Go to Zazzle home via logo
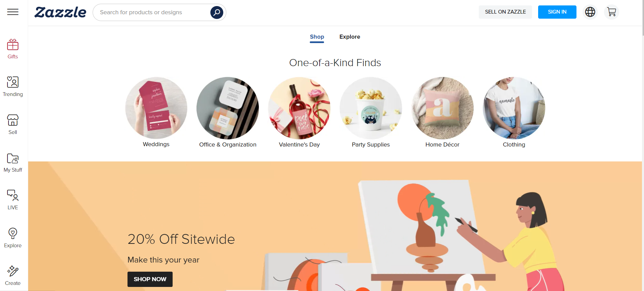The image size is (644, 291). [x=60, y=12]
